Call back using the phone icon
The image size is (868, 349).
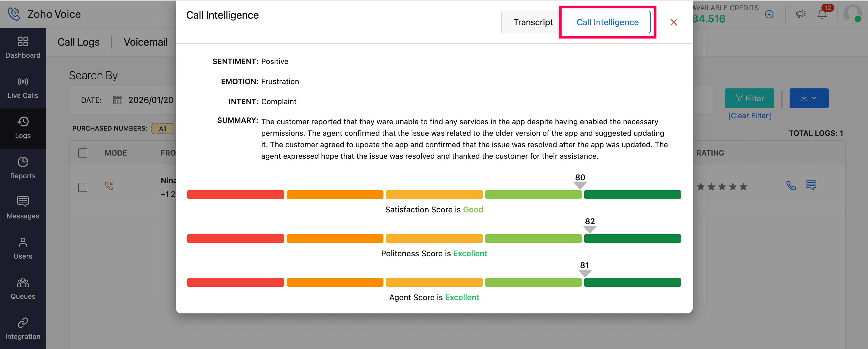tap(791, 185)
